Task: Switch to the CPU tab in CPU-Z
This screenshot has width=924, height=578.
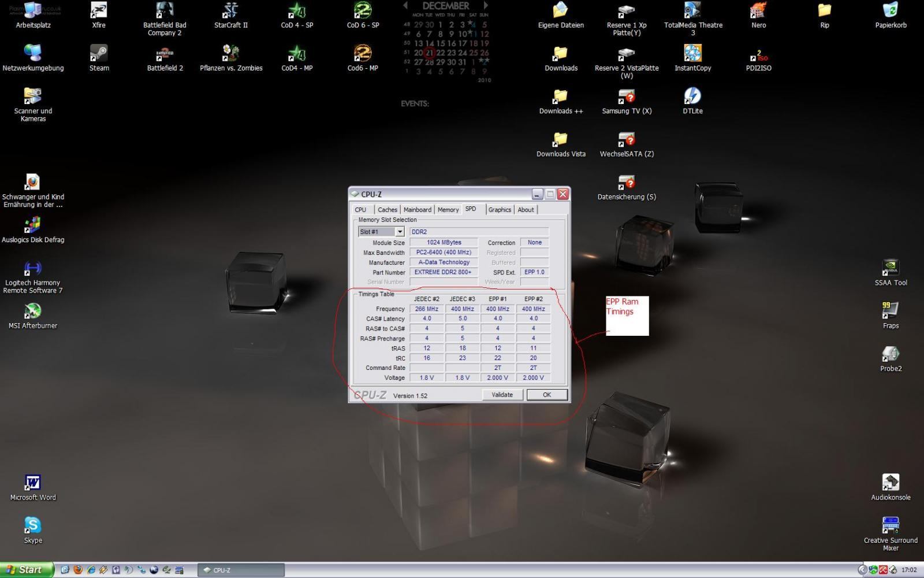Action: point(361,210)
